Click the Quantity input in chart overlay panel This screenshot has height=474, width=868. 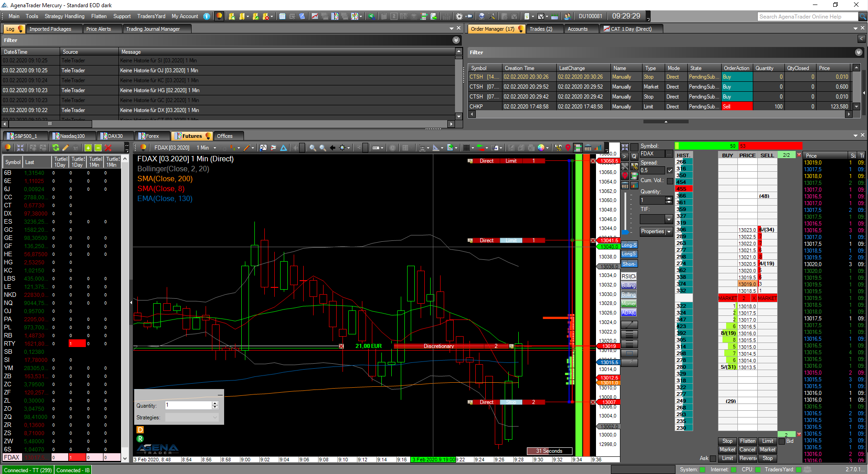(188, 405)
